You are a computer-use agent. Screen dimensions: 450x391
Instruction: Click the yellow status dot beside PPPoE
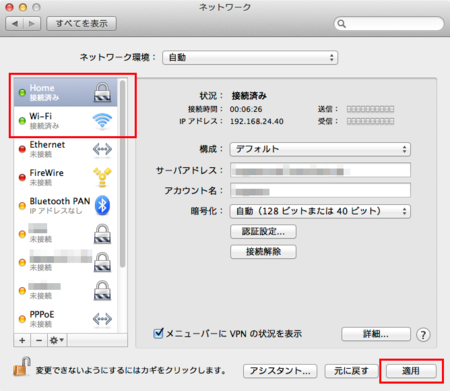coord(22,319)
